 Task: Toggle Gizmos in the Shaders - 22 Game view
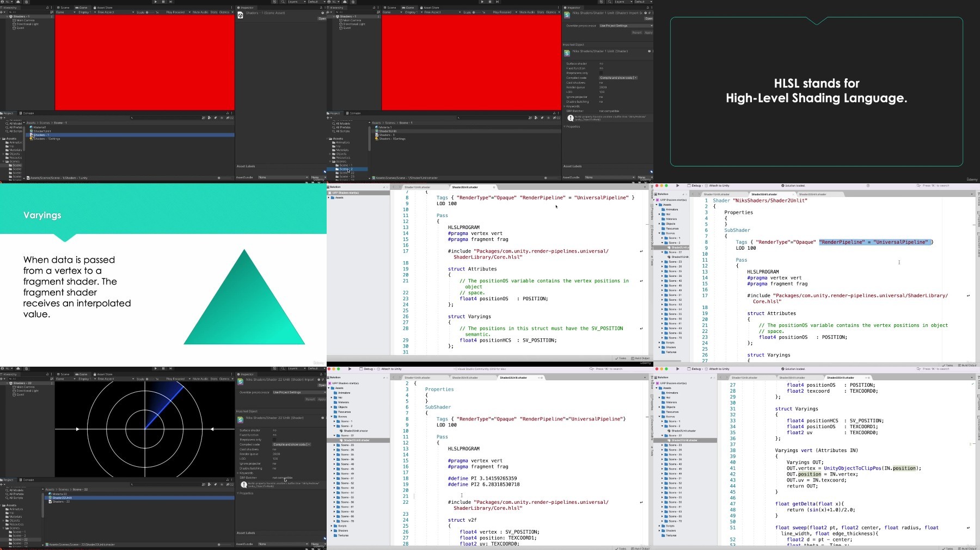[224, 379]
